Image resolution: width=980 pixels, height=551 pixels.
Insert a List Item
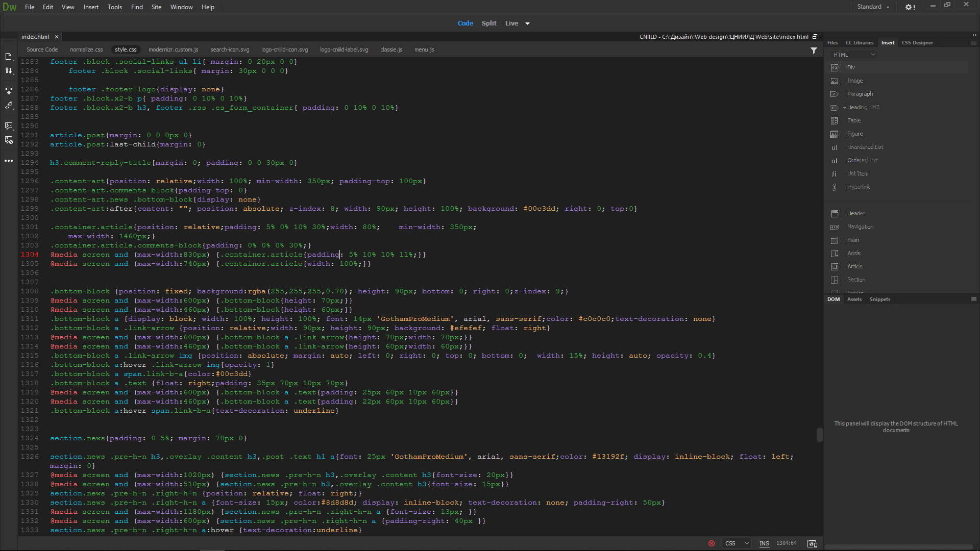(x=857, y=173)
